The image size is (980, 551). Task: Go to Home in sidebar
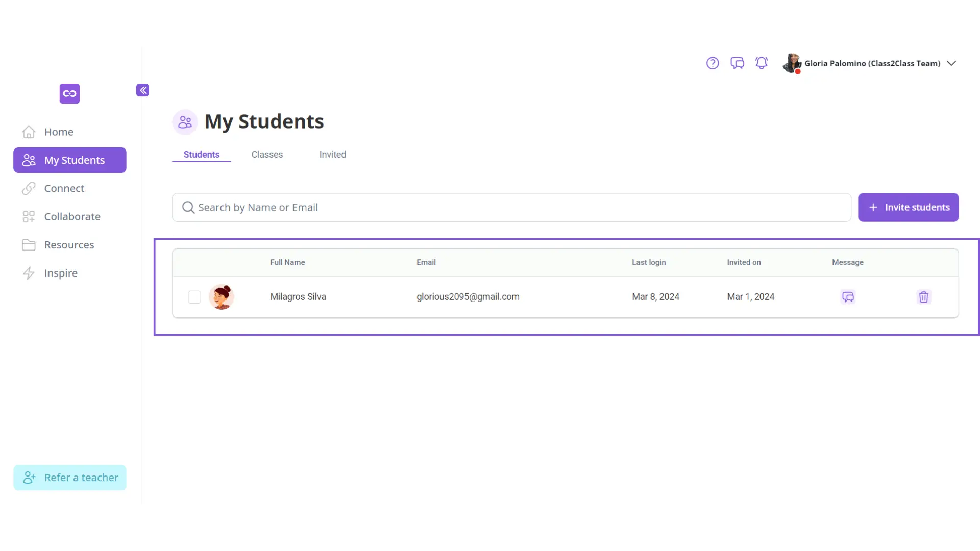pos(70,132)
